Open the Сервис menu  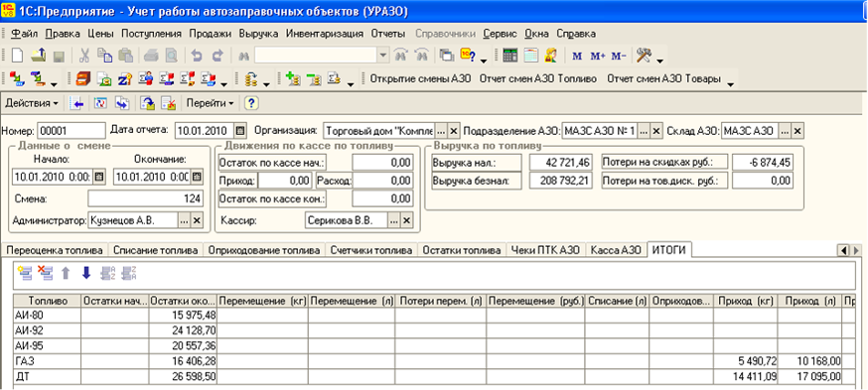click(500, 34)
